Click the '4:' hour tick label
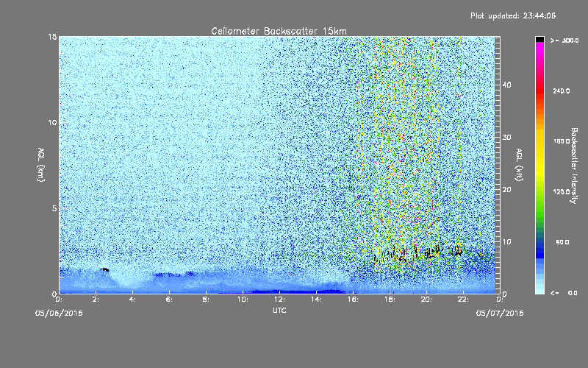This screenshot has width=588, height=368. pos(133,300)
